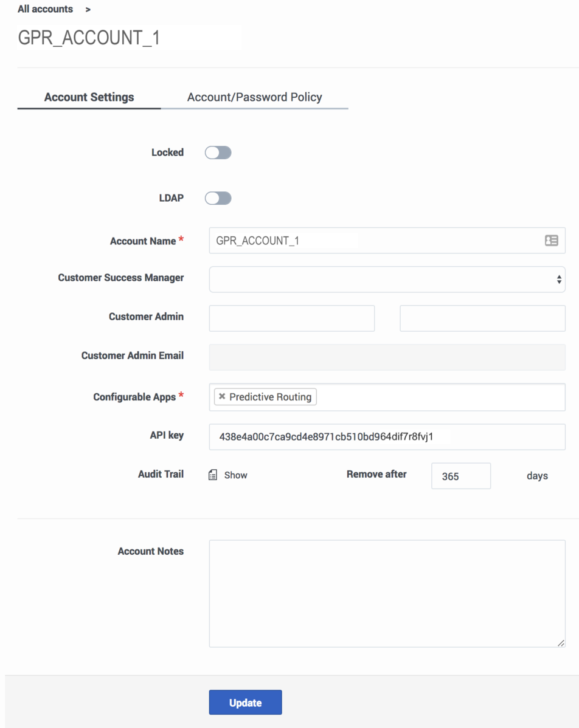Switch to Account/Password Policy tab
This screenshot has width=579, height=728.
tap(254, 97)
